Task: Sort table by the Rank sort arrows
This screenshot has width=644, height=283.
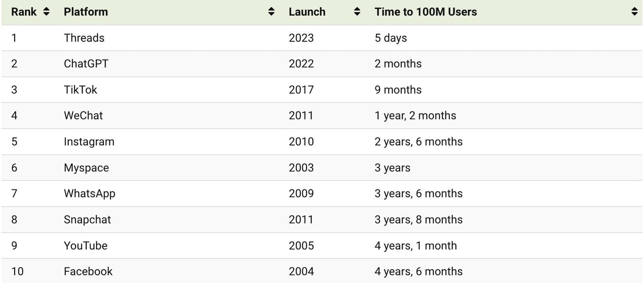Action: (x=46, y=12)
